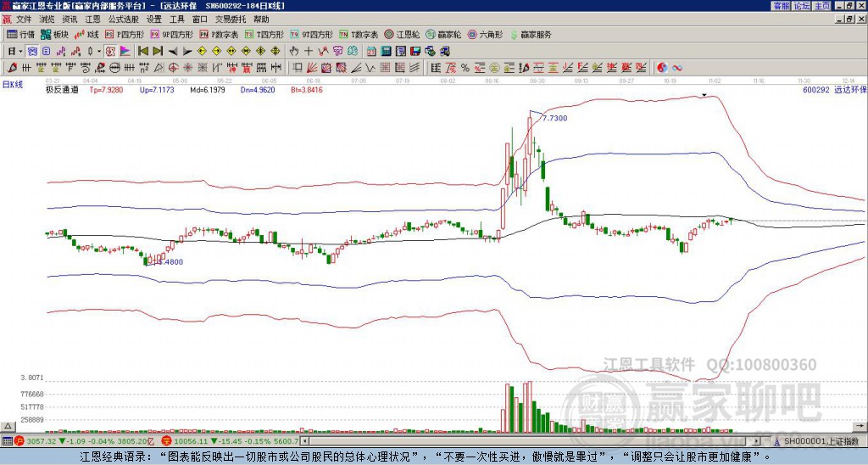Click the 600292 远达环保 stock label
Image resolution: width=868 pixels, height=465 pixels.
835,89
